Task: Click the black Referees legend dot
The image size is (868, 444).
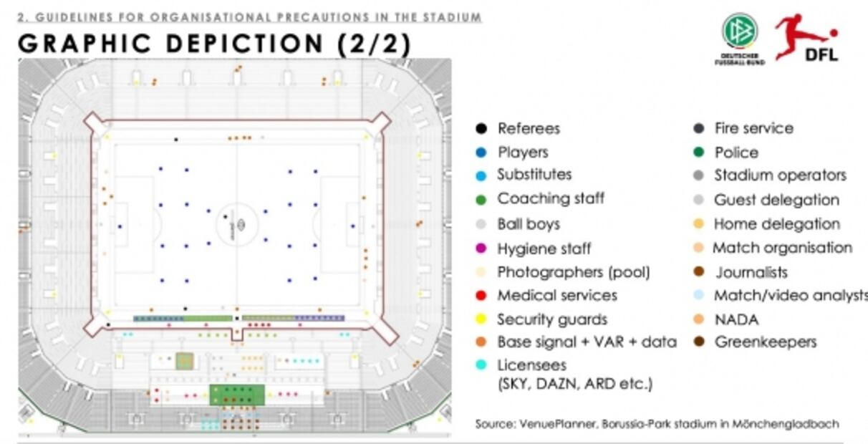Action: (481, 129)
